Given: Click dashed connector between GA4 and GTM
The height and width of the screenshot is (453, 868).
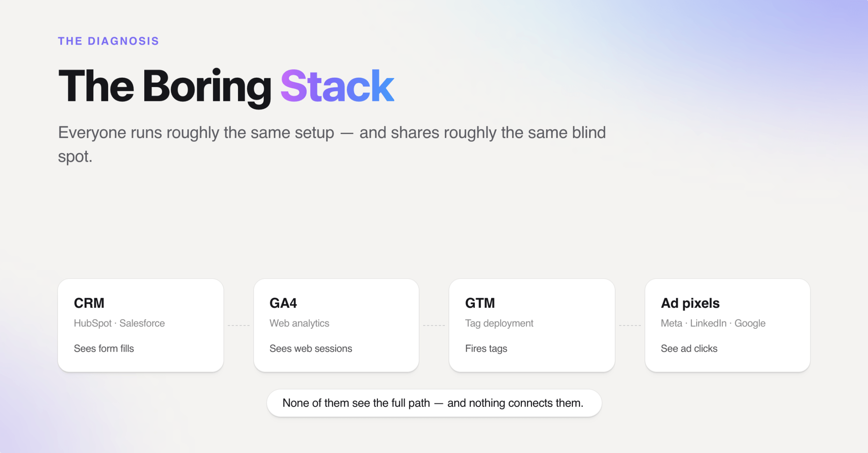Looking at the screenshot, I should coord(434,325).
